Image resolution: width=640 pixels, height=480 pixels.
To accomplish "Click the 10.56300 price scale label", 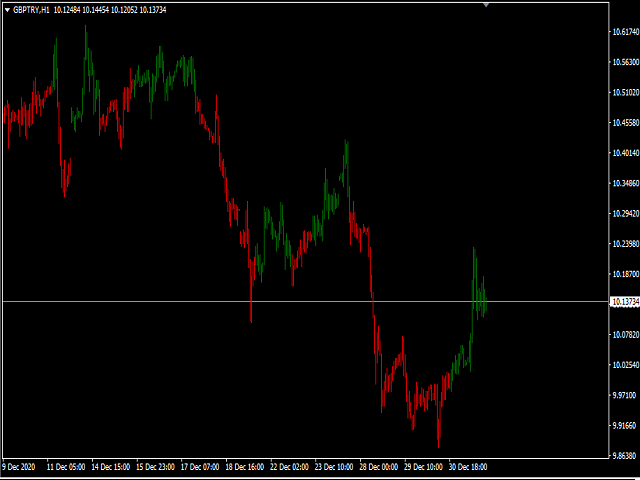I will coord(625,62).
